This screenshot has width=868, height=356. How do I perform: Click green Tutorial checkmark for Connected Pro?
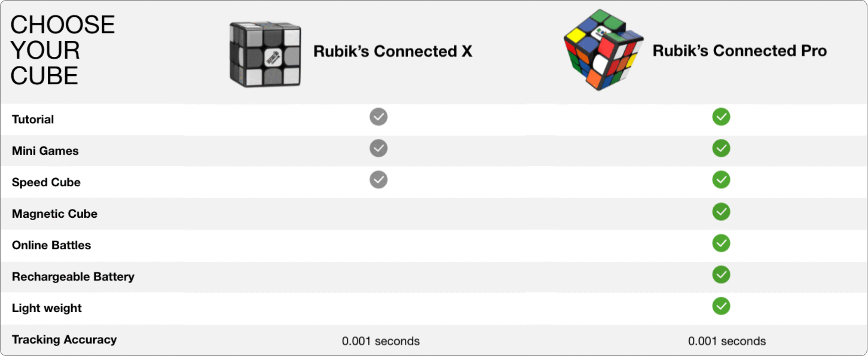(x=721, y=117)
